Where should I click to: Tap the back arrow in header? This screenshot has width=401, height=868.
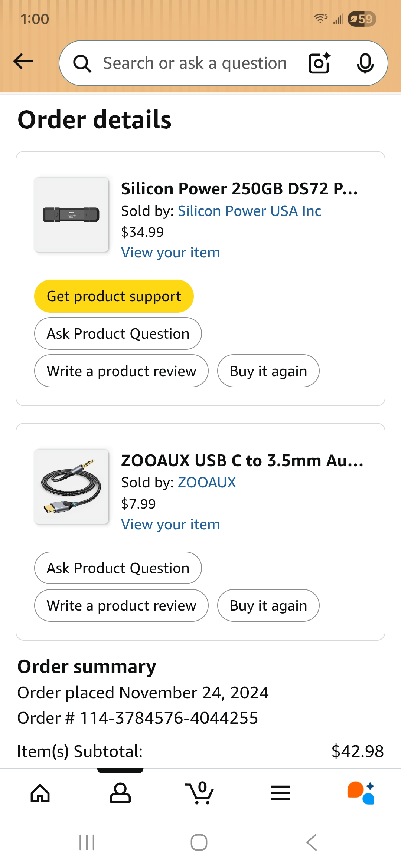[23, 62]
